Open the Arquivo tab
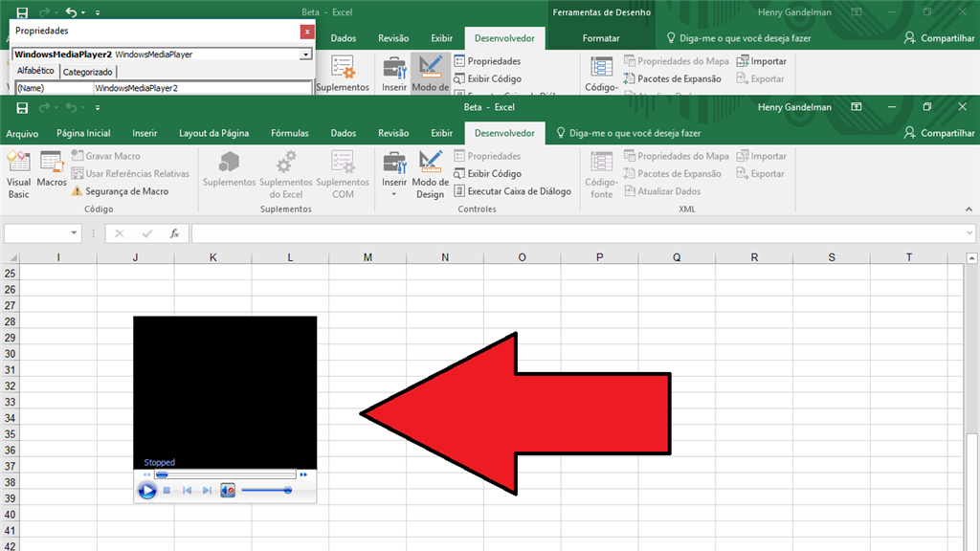The image size is (980, 551). 22,133
